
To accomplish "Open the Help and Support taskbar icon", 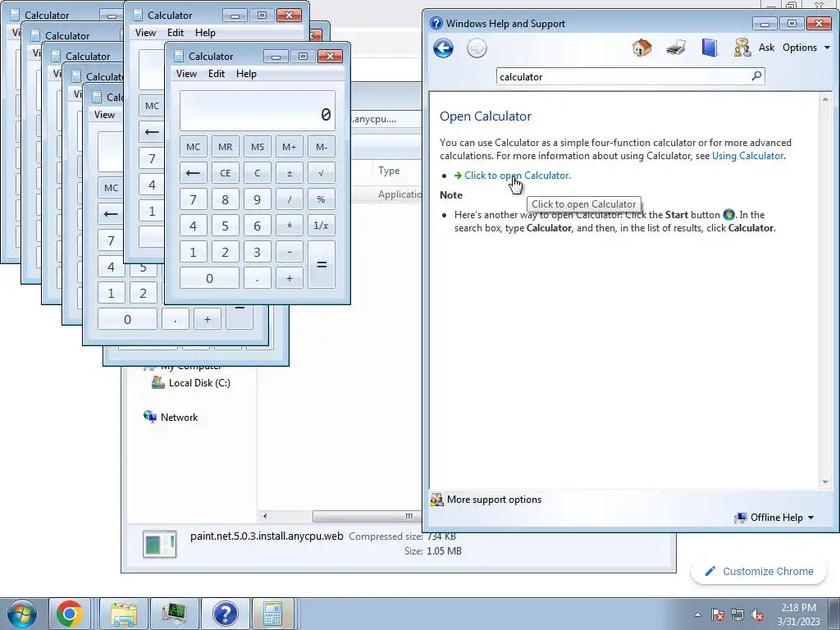I will point(225,614).
